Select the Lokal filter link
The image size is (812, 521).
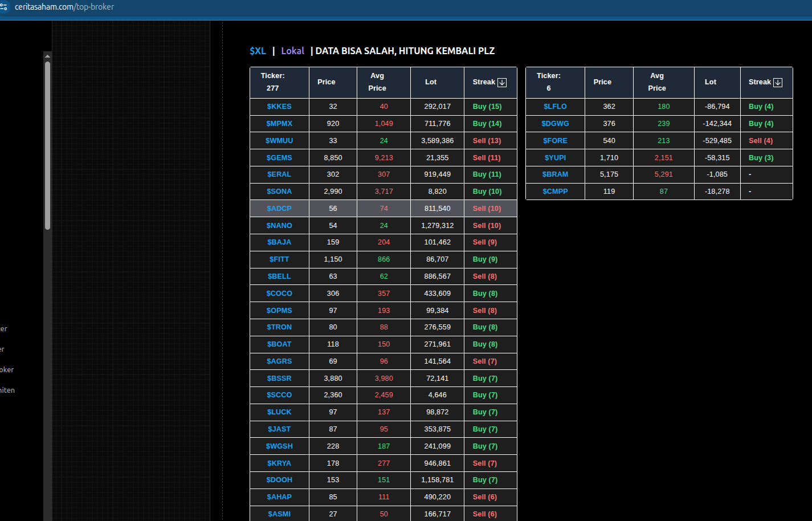click(x=293, y=51)
